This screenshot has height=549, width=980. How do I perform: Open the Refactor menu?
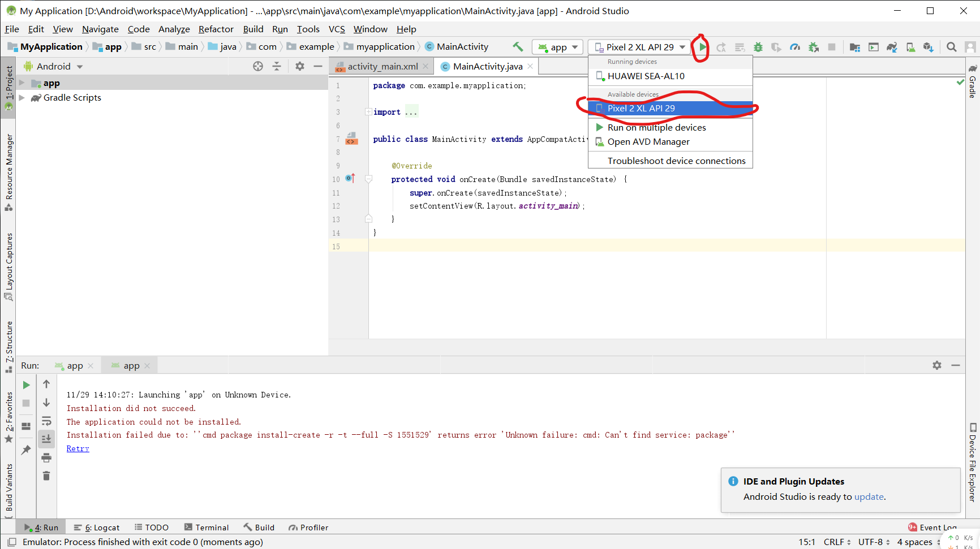(x=216, y=29)
